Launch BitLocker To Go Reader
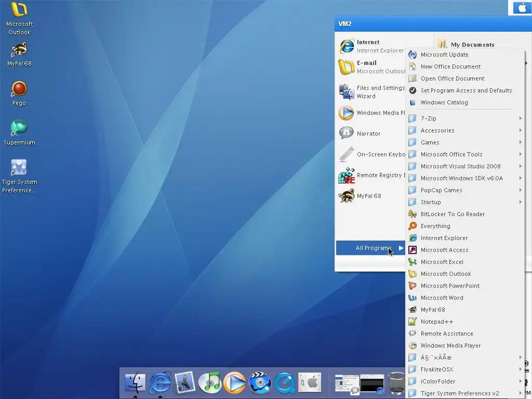The image size is (532, 399). pos(465,214)
